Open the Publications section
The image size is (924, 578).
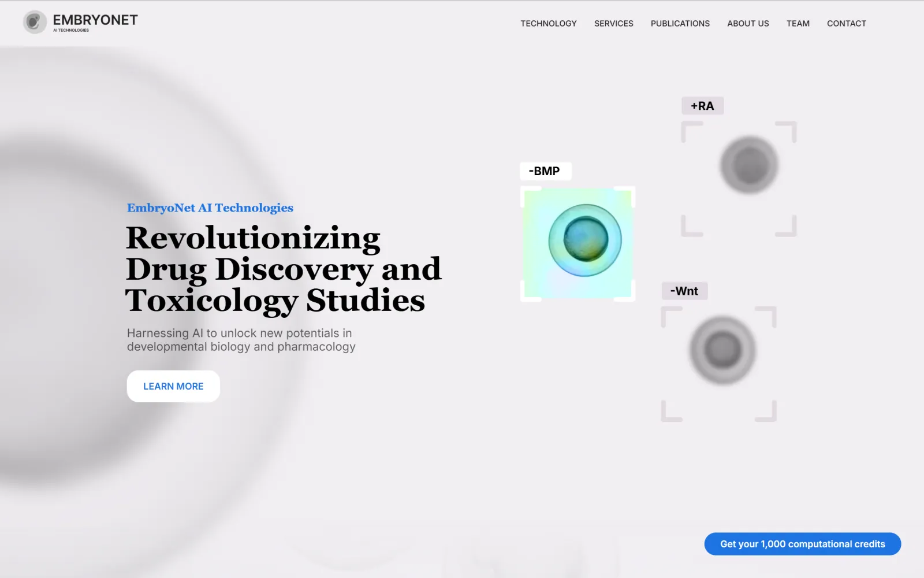click(x=680, y=24)
